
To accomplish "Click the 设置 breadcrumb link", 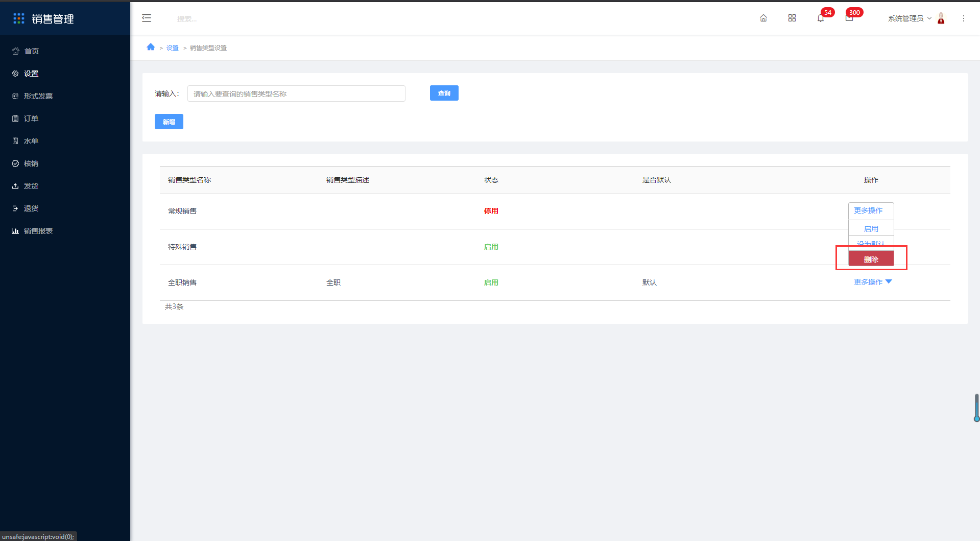I will [172, 48].
